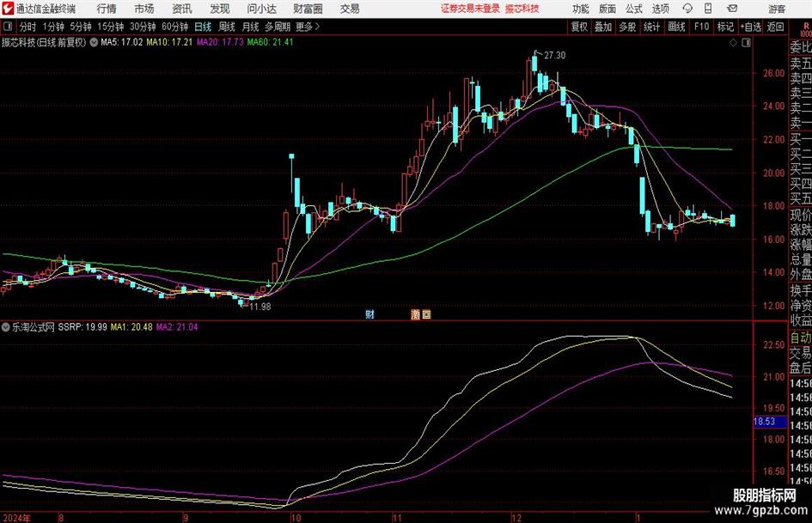The height and width of the screenshot is (523, 812).
Task: Click the month 10 timeline marker
Action: 296,518
